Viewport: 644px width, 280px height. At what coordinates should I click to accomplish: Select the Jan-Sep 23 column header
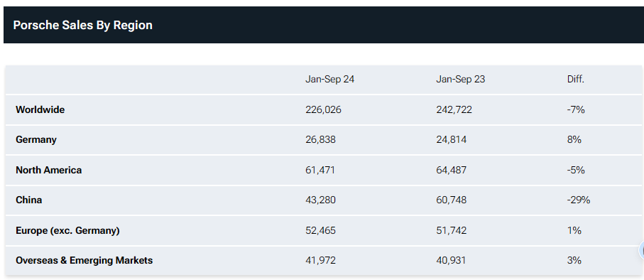tap(460, 80)
